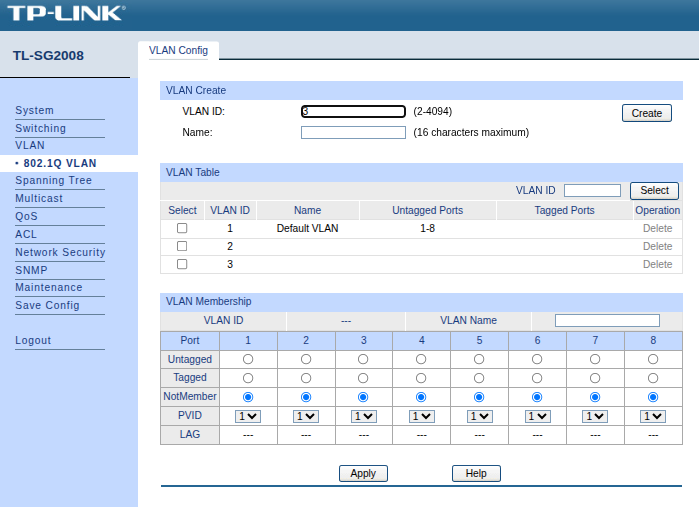Go to ACL section
This screenshot has height=507, width=699.
coord(26,234)
